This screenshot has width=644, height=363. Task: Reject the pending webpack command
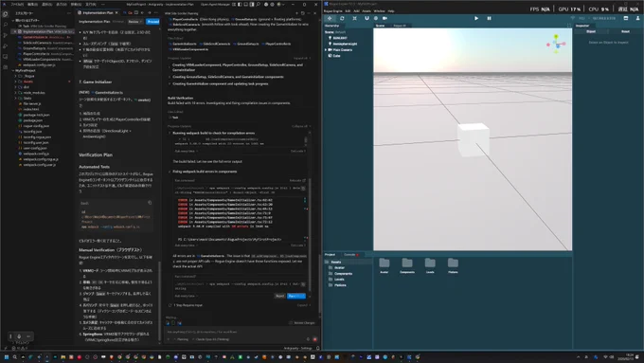coord(279,296)
